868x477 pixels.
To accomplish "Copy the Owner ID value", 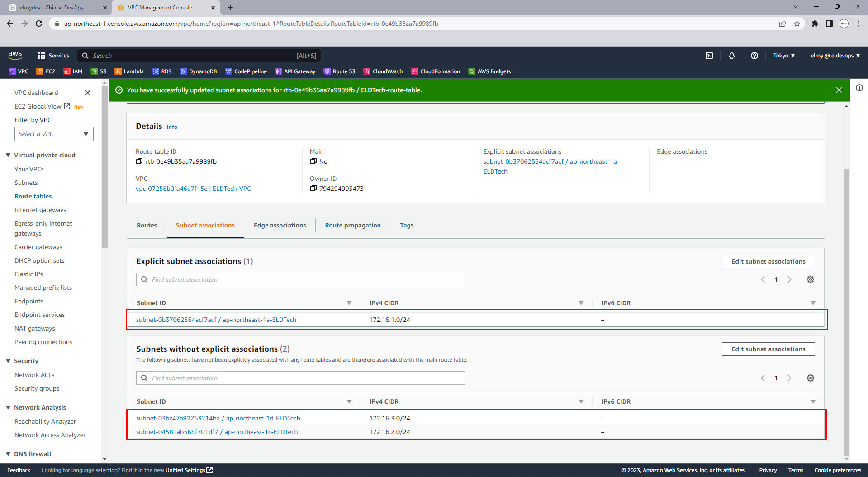I will (313, 189).
